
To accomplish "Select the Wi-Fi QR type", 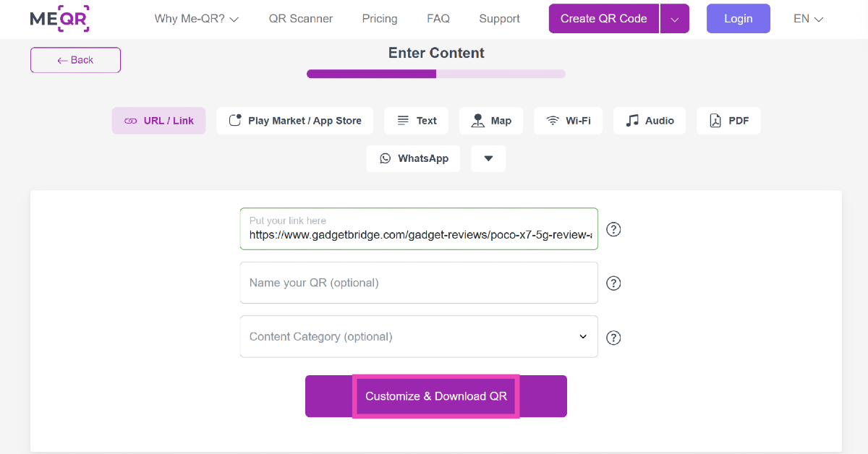I will pyautogui.click(x=568, y=121).
